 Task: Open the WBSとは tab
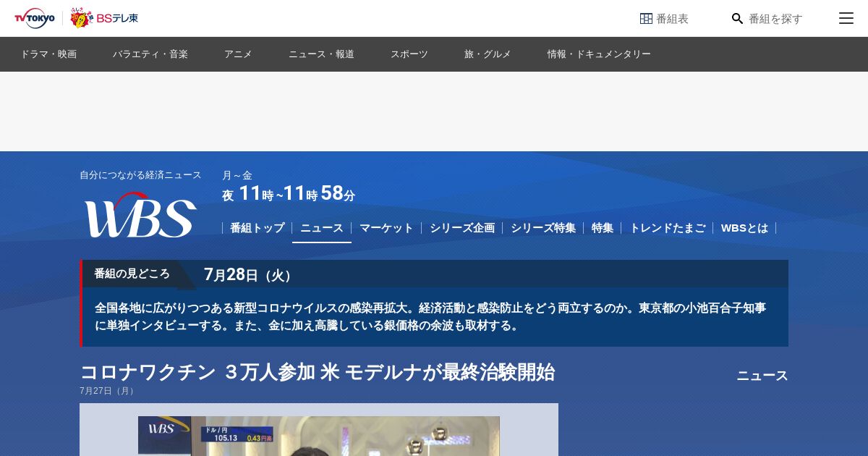(x=744, y=228)
